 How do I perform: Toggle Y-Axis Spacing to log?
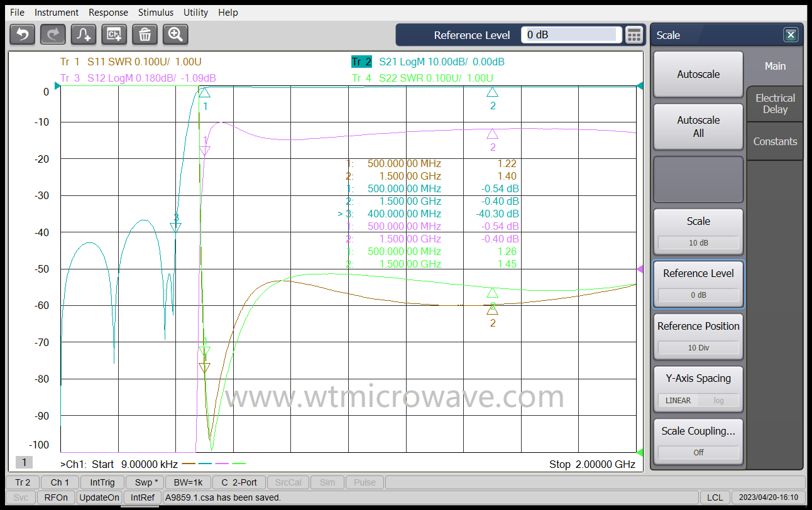[x=718, y=400]
